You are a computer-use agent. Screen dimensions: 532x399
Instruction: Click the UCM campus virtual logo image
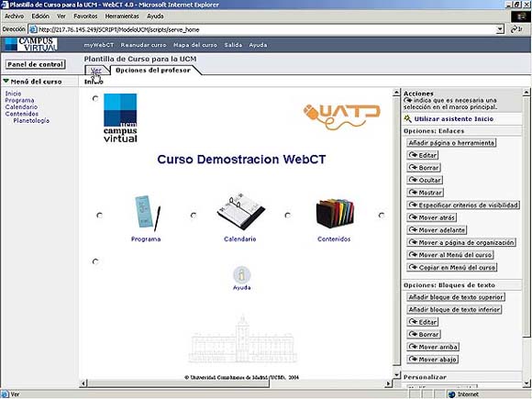(120, 117)
